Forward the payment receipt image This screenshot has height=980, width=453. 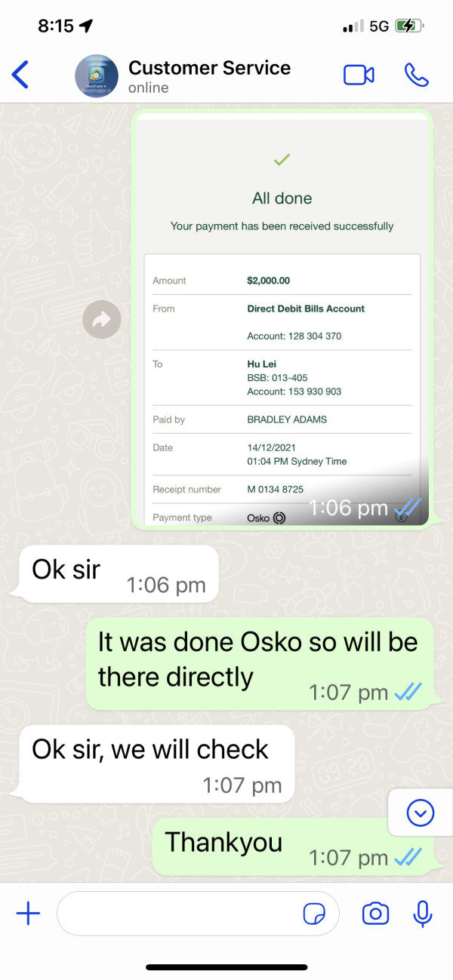point(102,320)
